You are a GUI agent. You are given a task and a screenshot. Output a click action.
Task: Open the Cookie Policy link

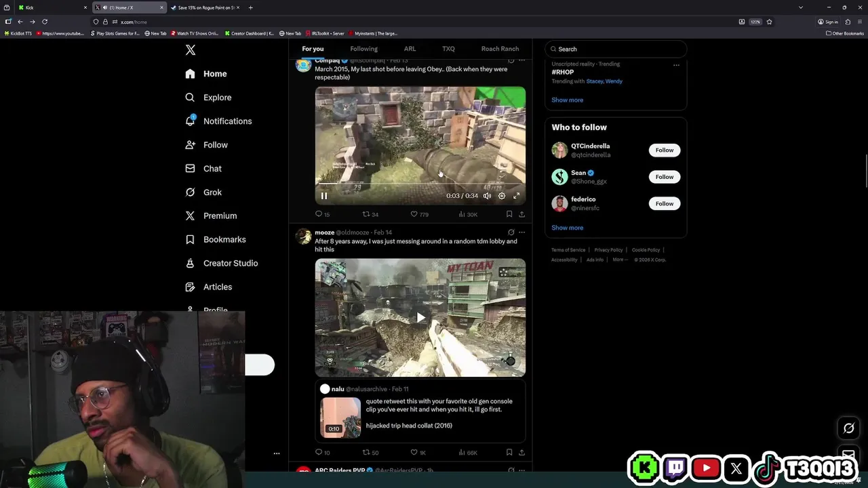[x=646, y=250]
